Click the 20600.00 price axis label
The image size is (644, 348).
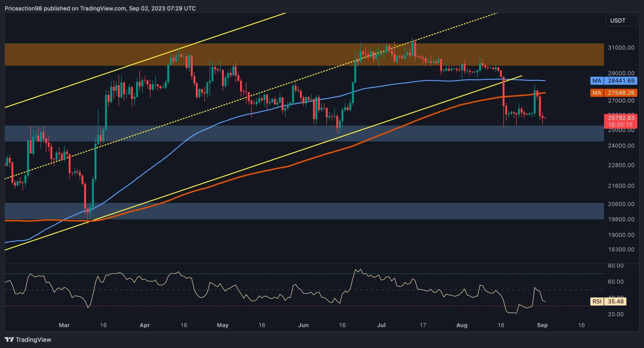(x=621, y=204)
